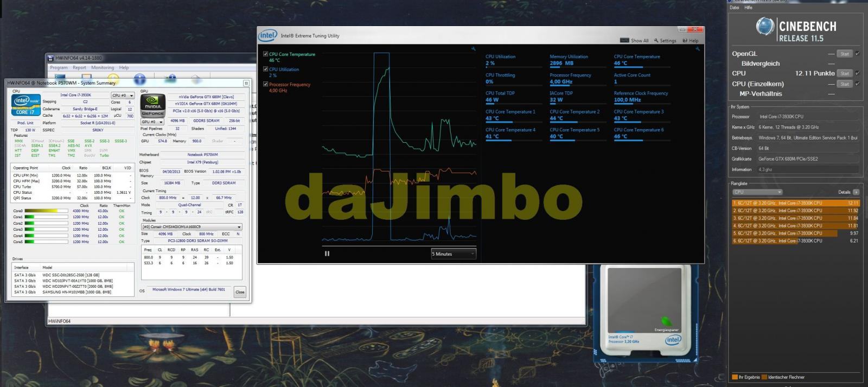Click the Intel logo on the CPU gadget
Screen dimensions: 868x387
673,340
